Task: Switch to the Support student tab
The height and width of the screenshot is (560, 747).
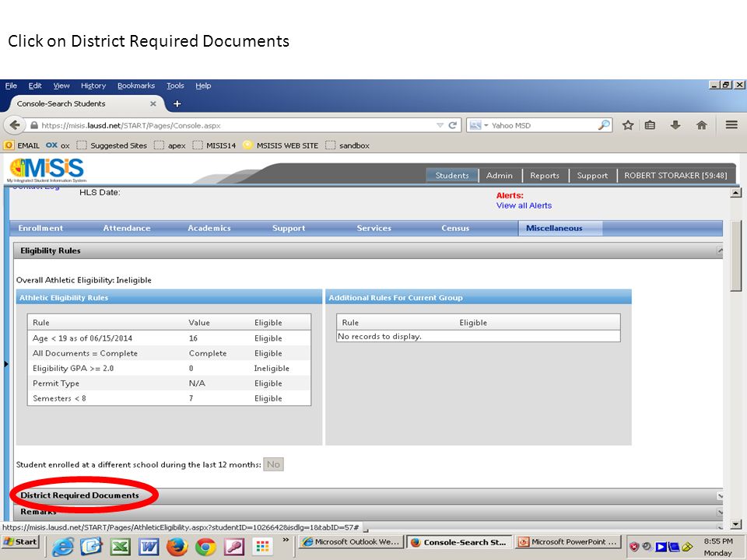Action: pos(289,228)
